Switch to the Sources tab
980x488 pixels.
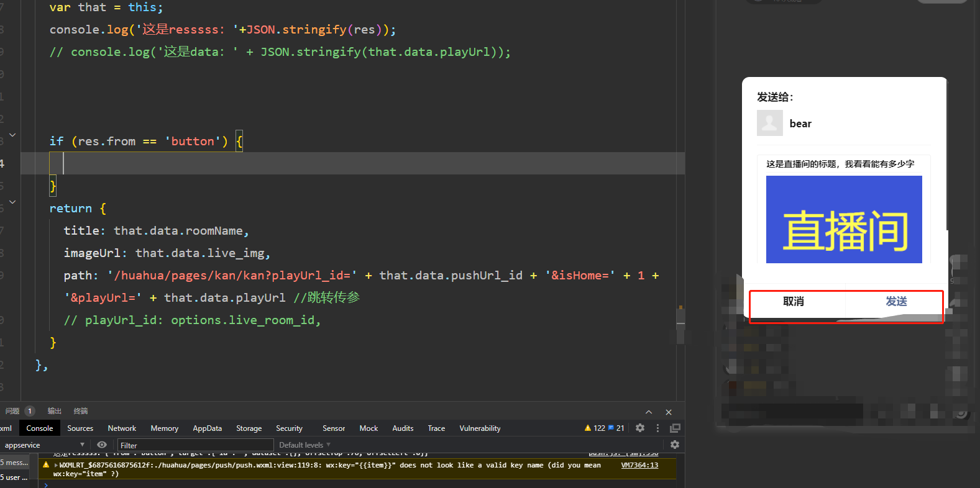click(80, 428)
